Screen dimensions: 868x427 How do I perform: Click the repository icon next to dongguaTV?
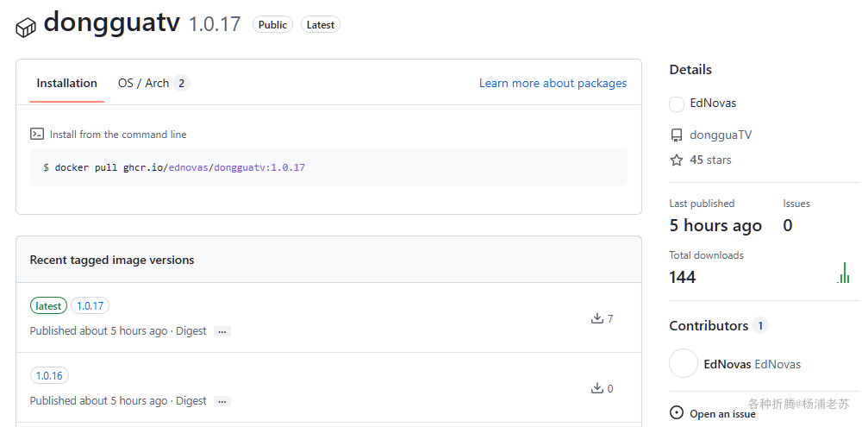[x=677, y=135]
